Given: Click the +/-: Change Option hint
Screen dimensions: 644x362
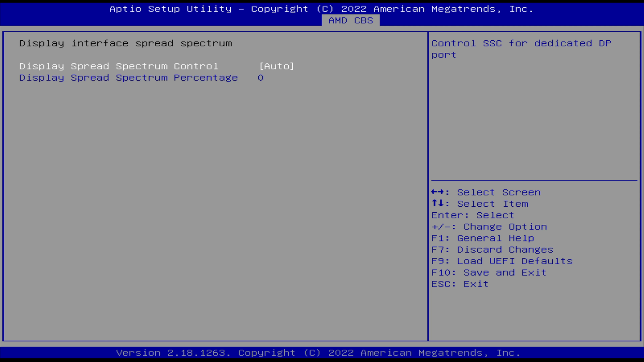Looking at the screenshot, I should tap(489, 227).
